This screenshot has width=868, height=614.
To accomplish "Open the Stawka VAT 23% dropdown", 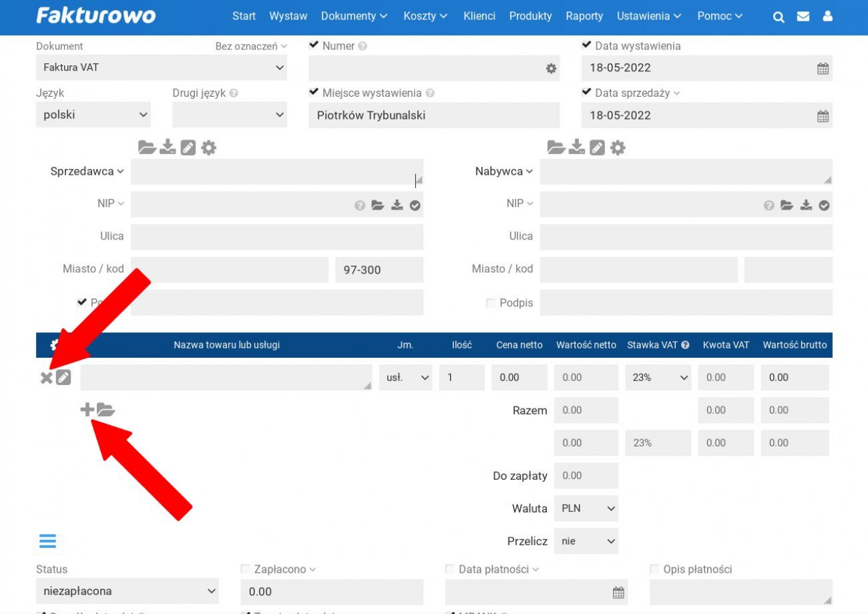I will [x=658, y=377].
